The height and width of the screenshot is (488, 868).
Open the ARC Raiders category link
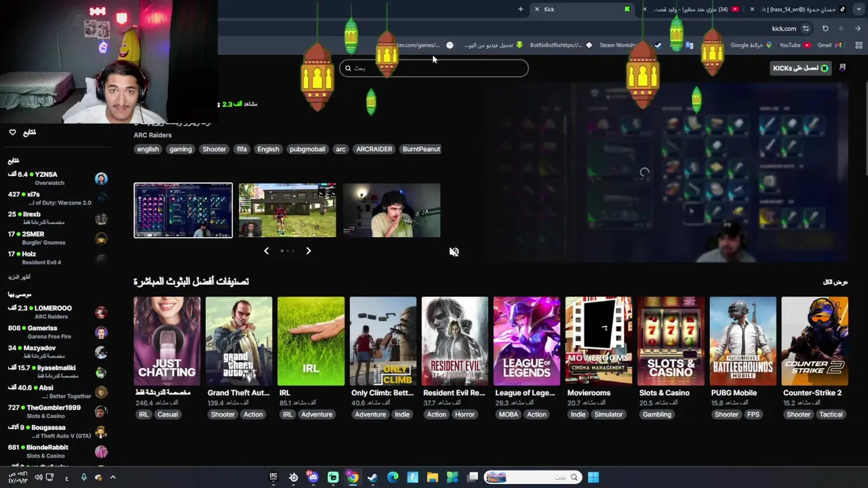coord(153,135)
